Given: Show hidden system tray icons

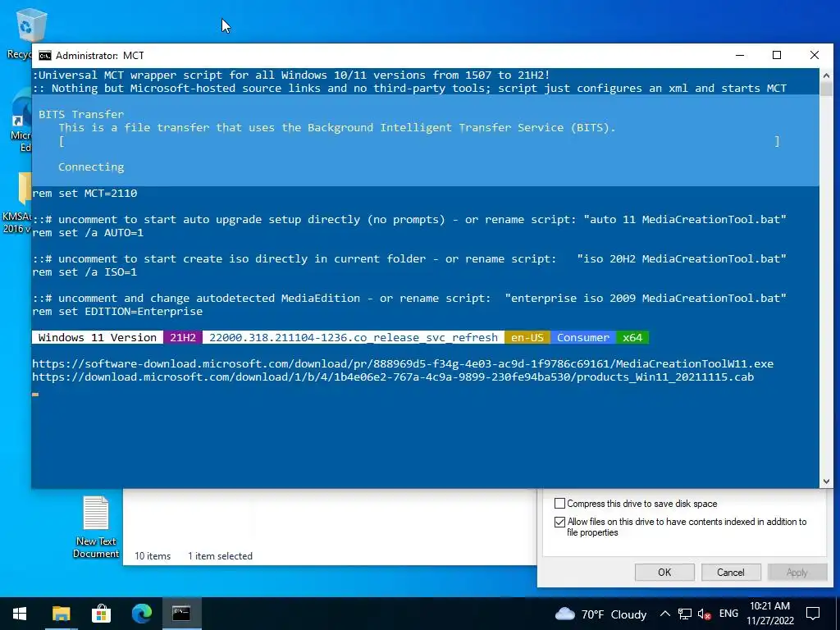Looking at the screenshot, I should 664,614.
